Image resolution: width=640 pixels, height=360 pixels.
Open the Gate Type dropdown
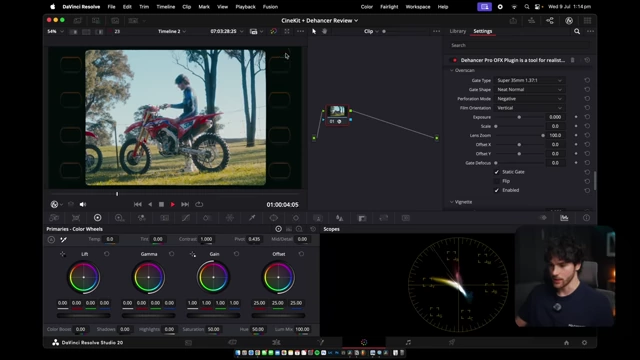click(x=529, y=80)
